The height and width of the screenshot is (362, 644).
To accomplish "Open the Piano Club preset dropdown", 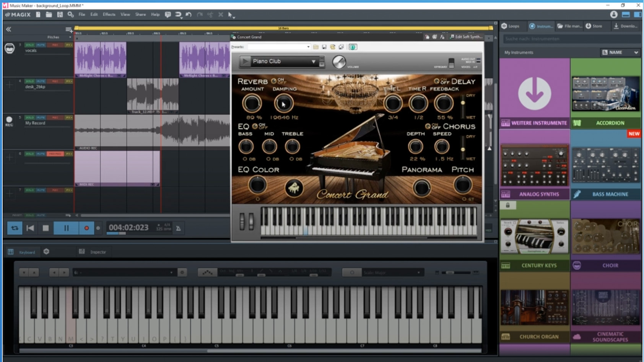I will pos(314,62).
